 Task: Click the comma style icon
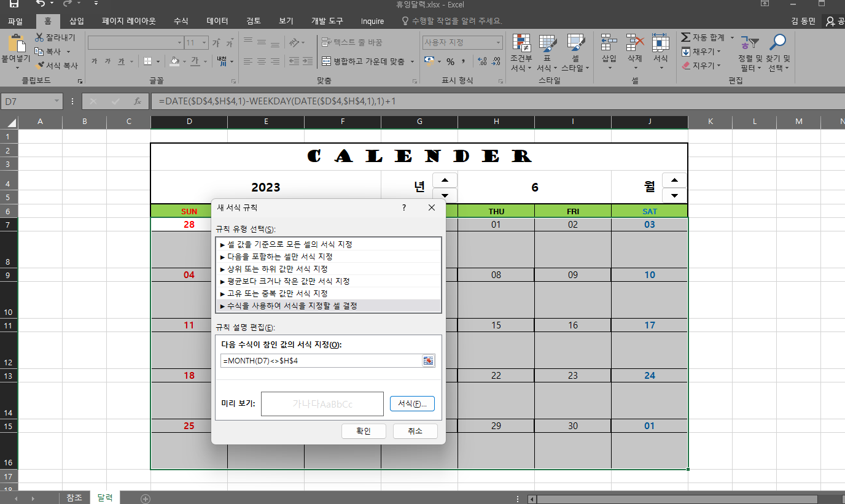[464, 61]
